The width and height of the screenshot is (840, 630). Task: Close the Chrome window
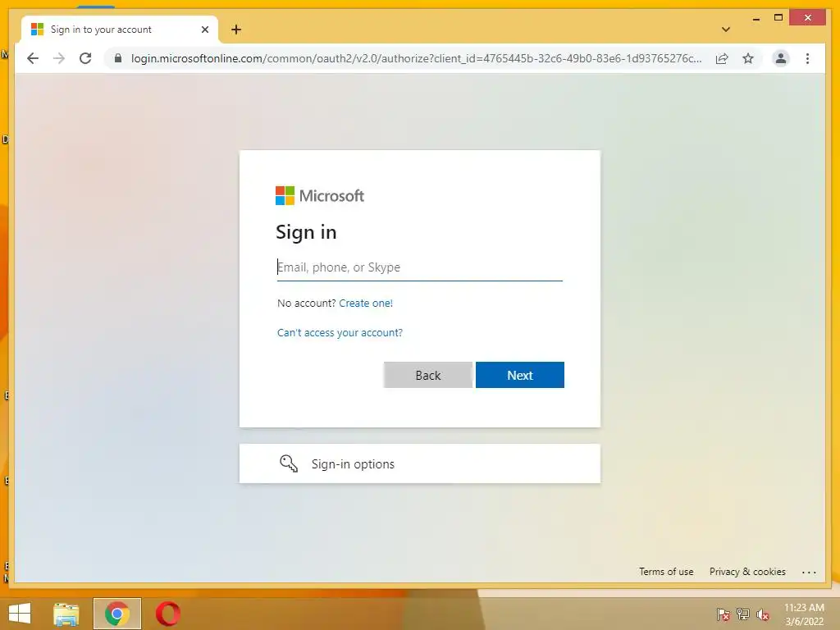(x=808, y=18)
